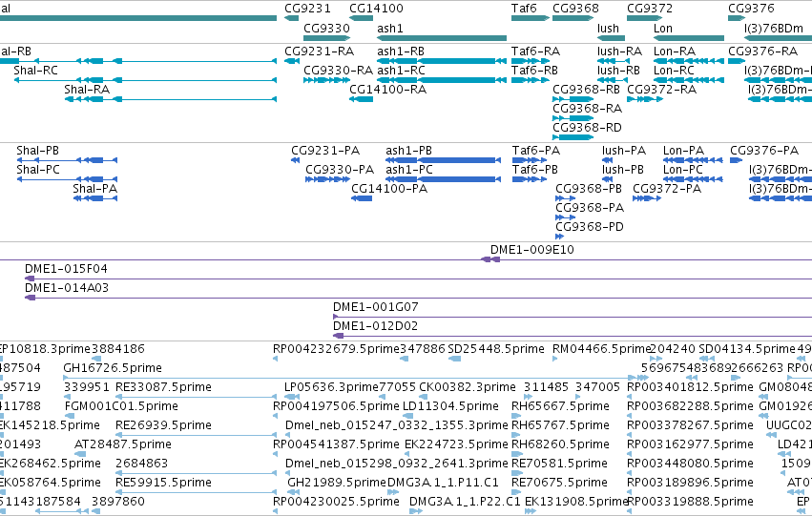
Task: Select the ash1-PC protein label
Action: coord(409,170)
